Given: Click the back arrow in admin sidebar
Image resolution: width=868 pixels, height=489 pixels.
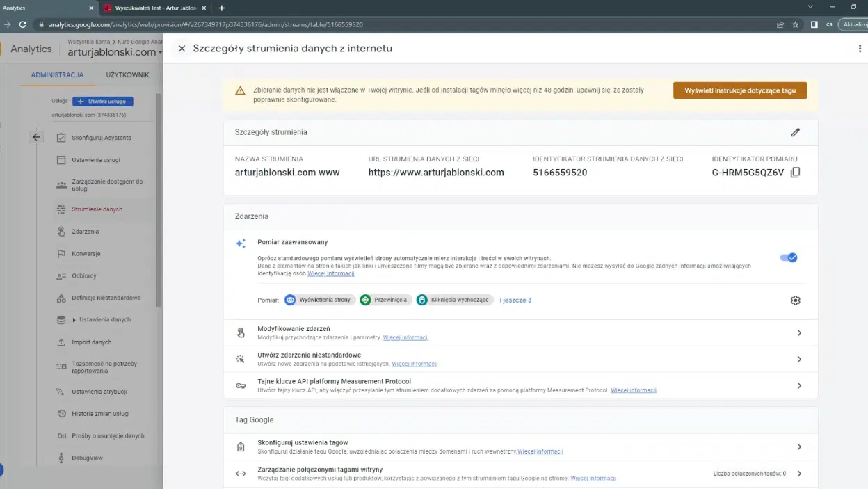Looking at the screenshot, I should [36, 137].
